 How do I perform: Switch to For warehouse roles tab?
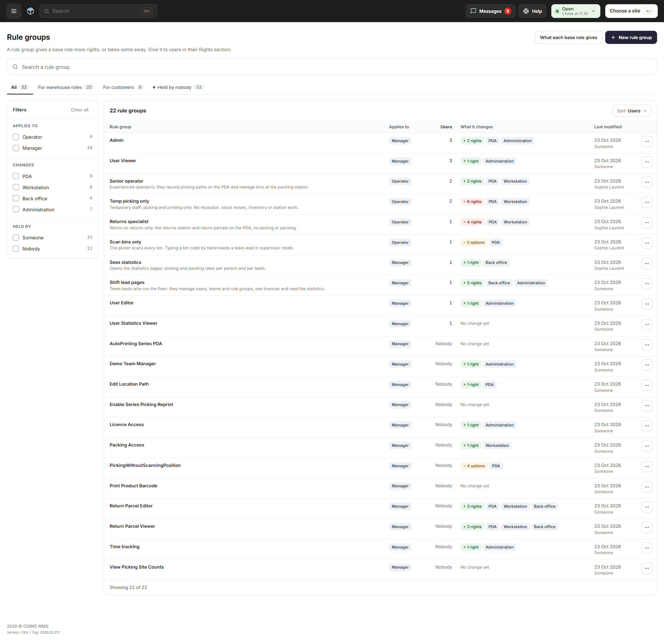coord(65,87)
